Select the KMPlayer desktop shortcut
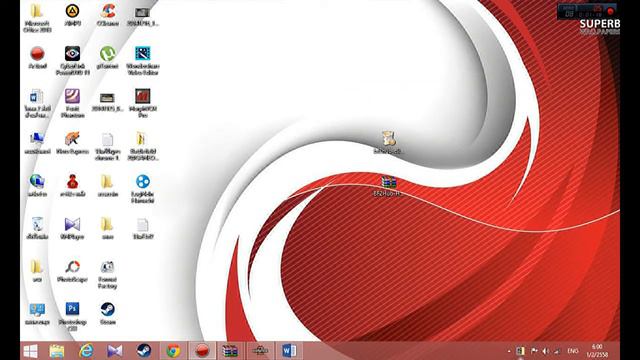 [72, 228]
